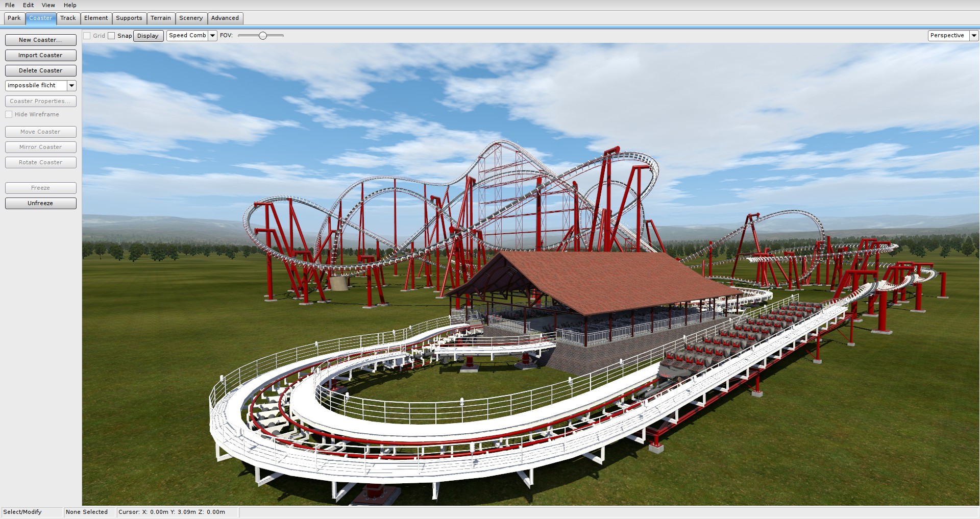Open the Scenery tab

tap(191, 18)
